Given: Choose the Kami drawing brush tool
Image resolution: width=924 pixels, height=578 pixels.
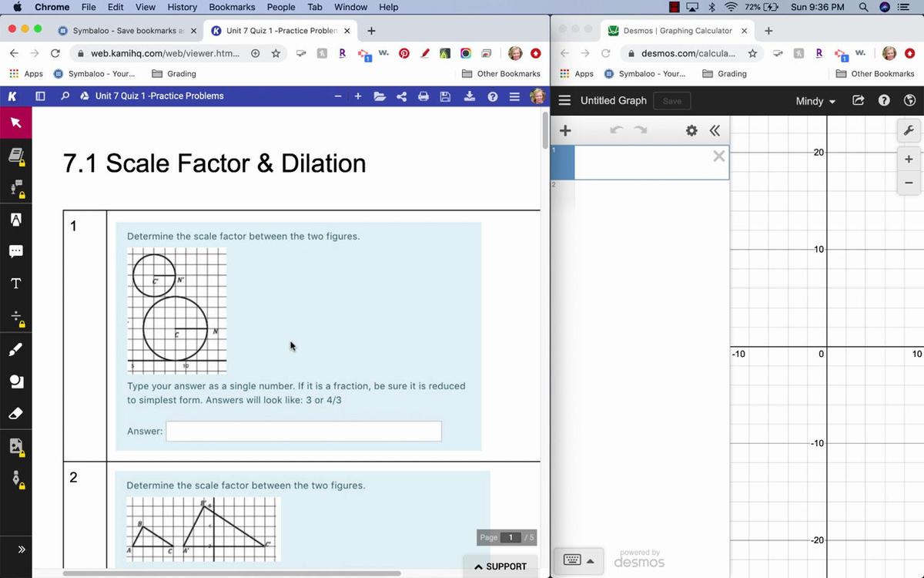Looking at the screenshot, I should pyautogui.click(x=15, y=350).
